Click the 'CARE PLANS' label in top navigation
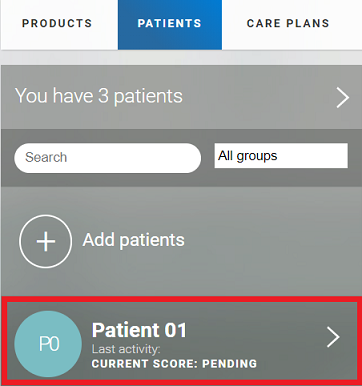 pyautogui.click(x=288, y=23)
